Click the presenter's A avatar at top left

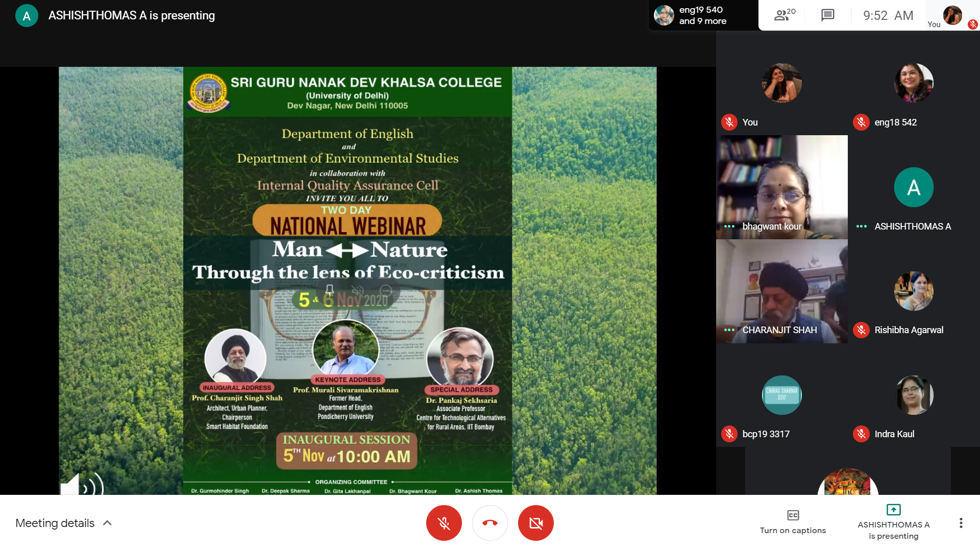[x=27, y=16]
